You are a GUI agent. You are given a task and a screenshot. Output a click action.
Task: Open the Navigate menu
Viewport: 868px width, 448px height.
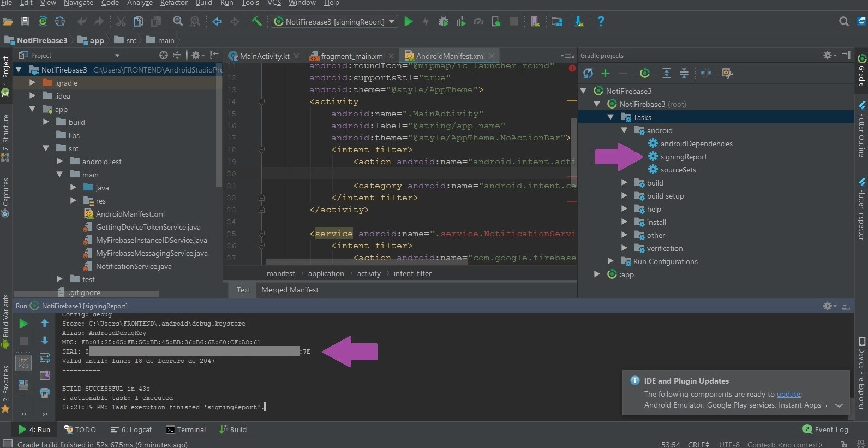click(79, 3)
